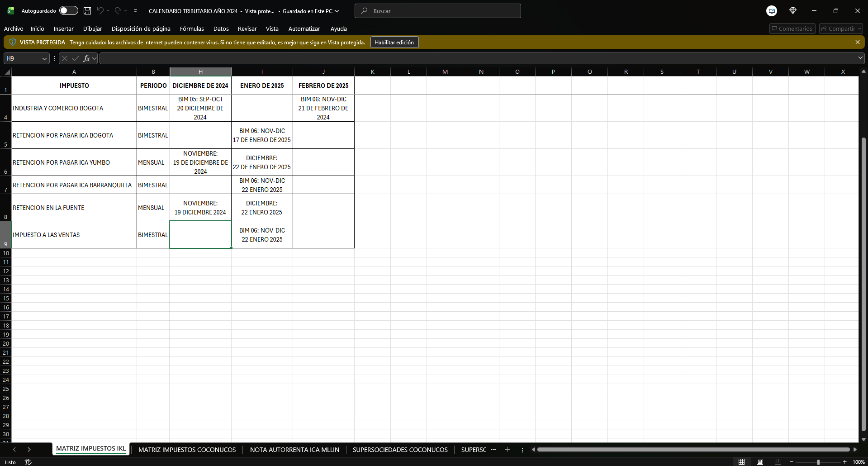Open the Name Box dropdown for H9

(44, 58)
